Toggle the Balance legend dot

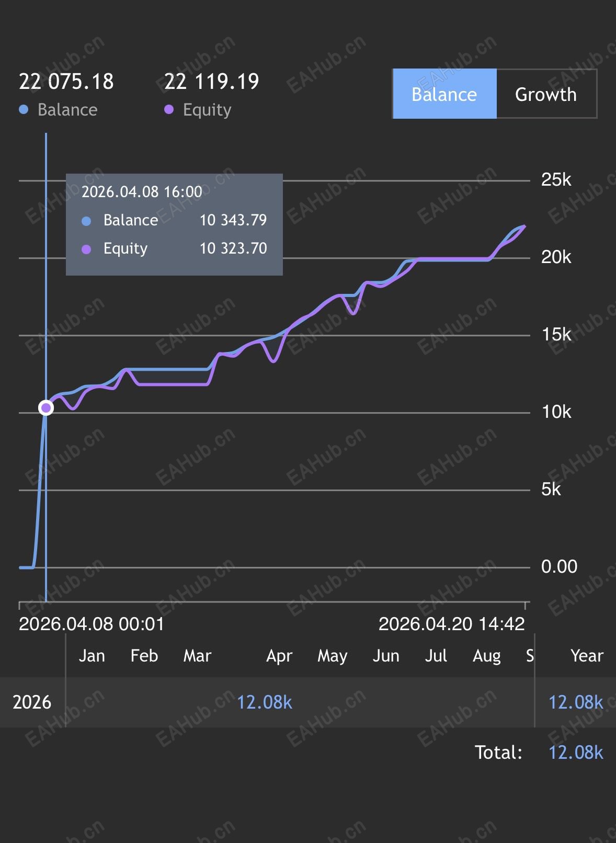pos(24,110)
